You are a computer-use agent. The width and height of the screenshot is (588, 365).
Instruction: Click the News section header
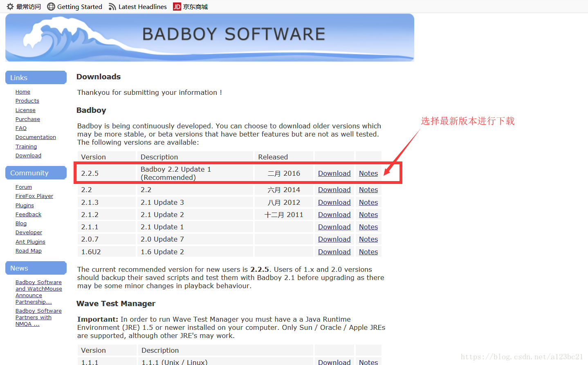pos(36,268)
